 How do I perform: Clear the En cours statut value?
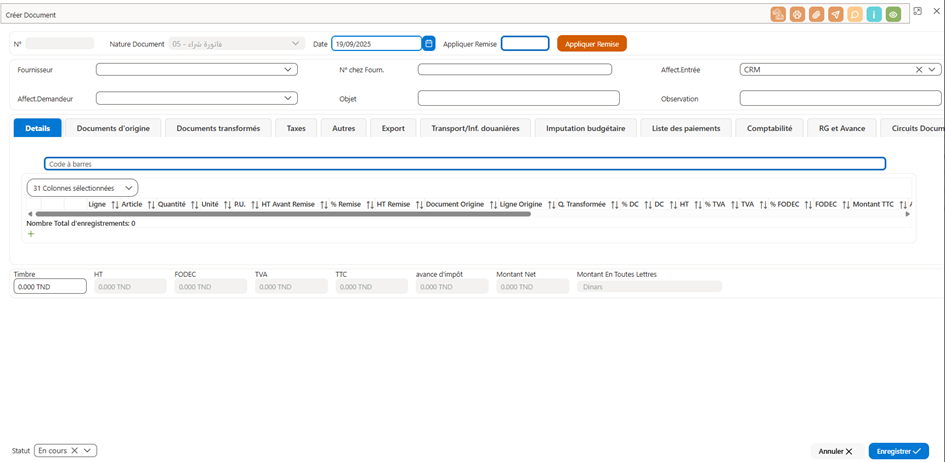pyautogui.click(x=75, y=450)
